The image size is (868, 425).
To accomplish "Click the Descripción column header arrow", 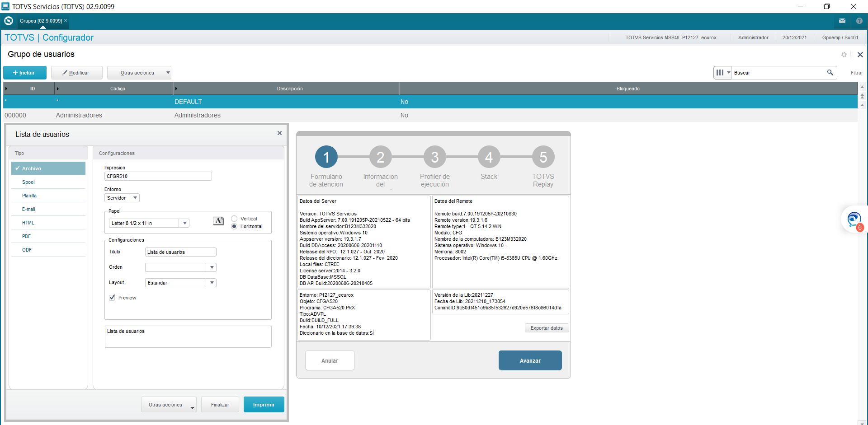I will click(x=176, y=89).
